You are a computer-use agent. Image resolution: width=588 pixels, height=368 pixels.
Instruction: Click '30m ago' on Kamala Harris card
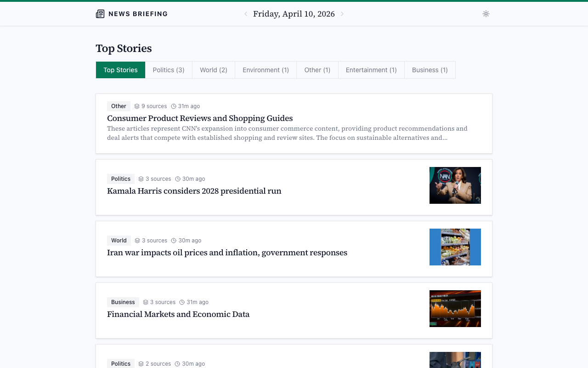(194, 179)
